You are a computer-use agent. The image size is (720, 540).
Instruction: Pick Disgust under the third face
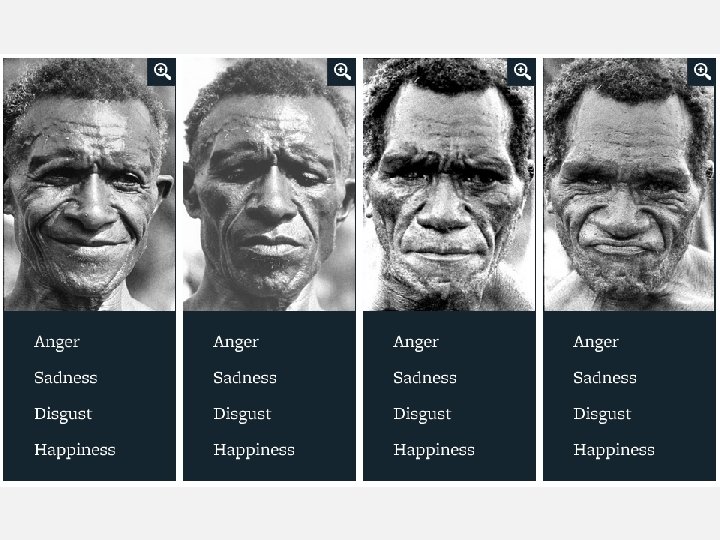coord(422,414)
